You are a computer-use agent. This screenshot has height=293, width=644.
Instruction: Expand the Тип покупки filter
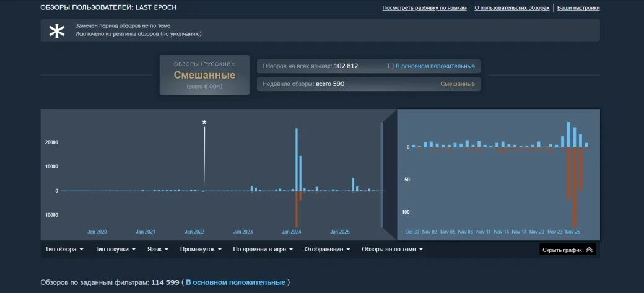pyautogui.click(x=116, y=250)
